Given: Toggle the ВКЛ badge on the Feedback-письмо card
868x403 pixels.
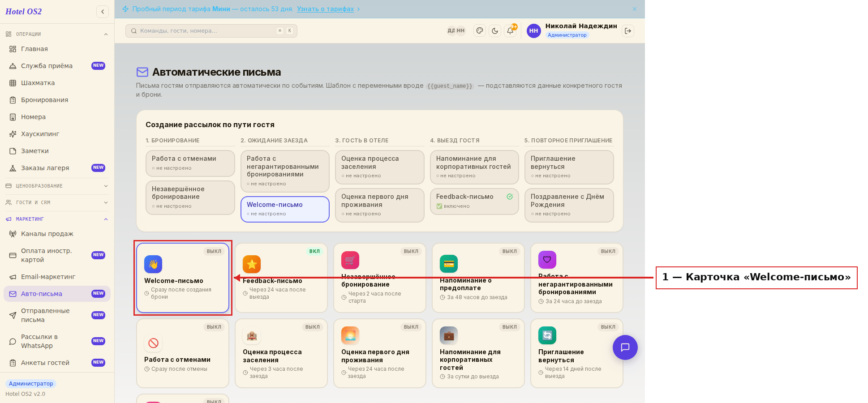Looking at the screenshot, I should (314, 251).
